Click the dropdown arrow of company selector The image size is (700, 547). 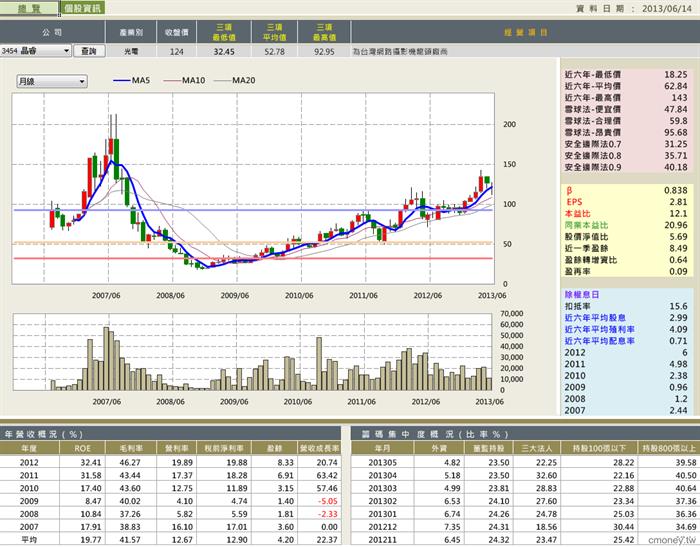(x=67, y=51)
